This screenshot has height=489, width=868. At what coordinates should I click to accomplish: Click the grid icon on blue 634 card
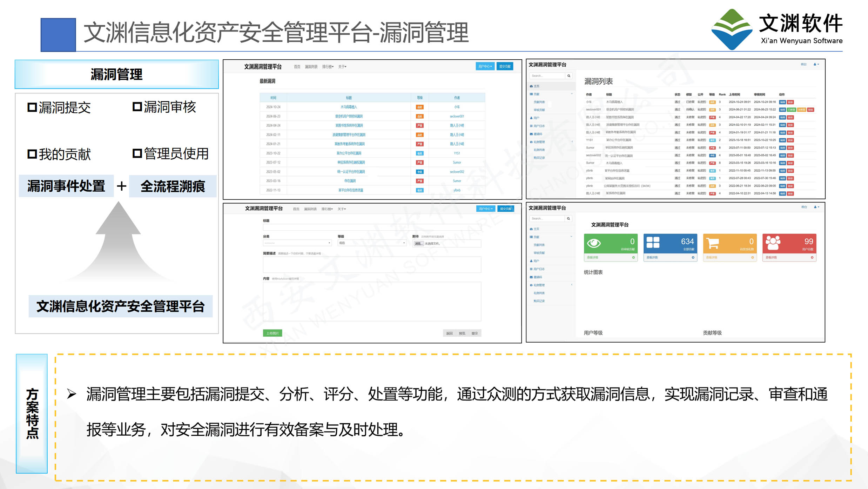point(653,243)
